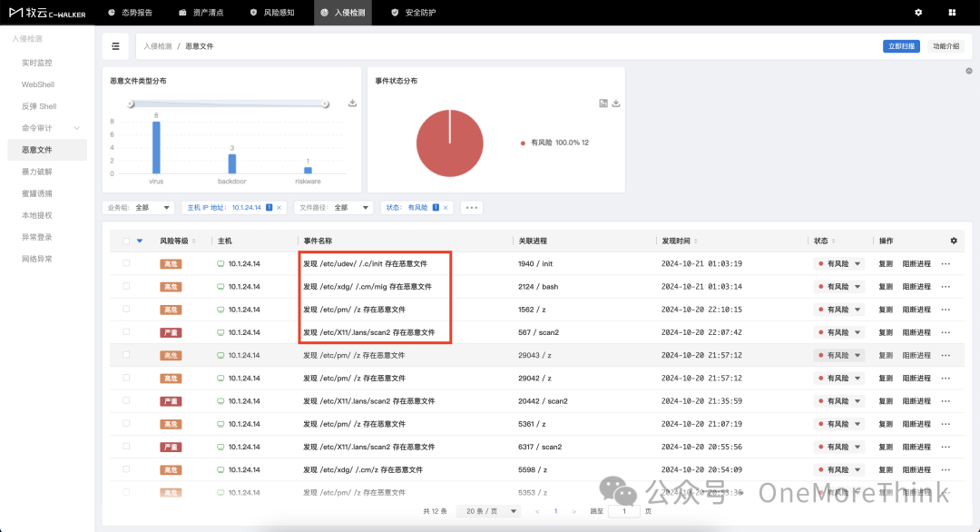Go to next page arrow

pos(574,511)
